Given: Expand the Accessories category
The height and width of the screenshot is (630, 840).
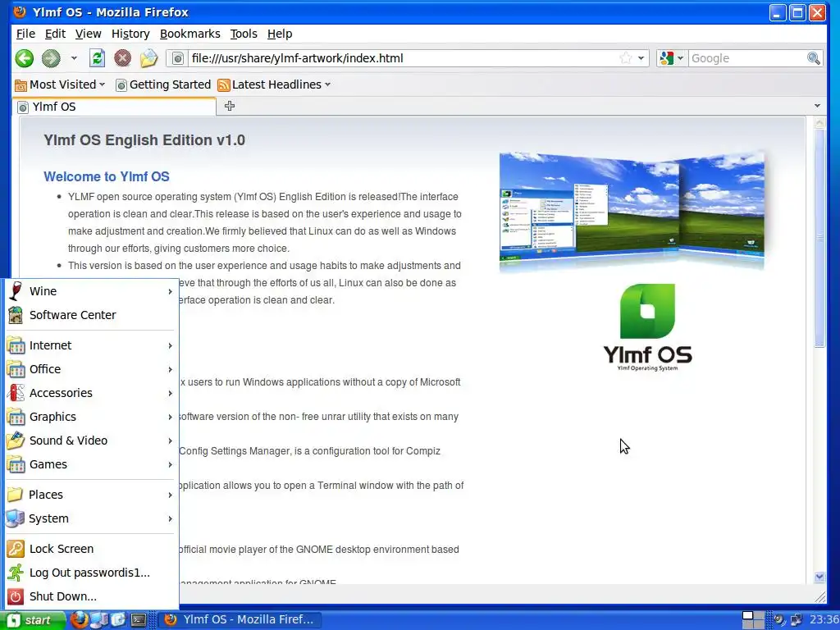Looking at the screenshot, I should point(92,393).
